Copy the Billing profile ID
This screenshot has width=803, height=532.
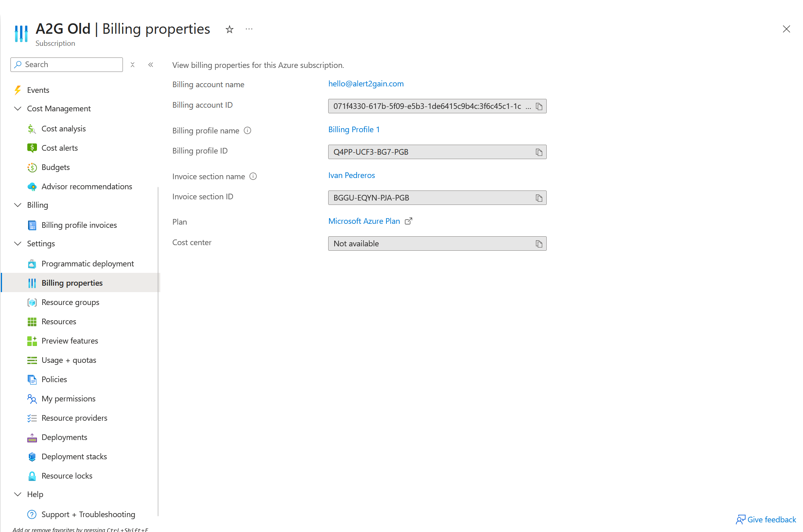pyautogui.click(x=539, y=152)
